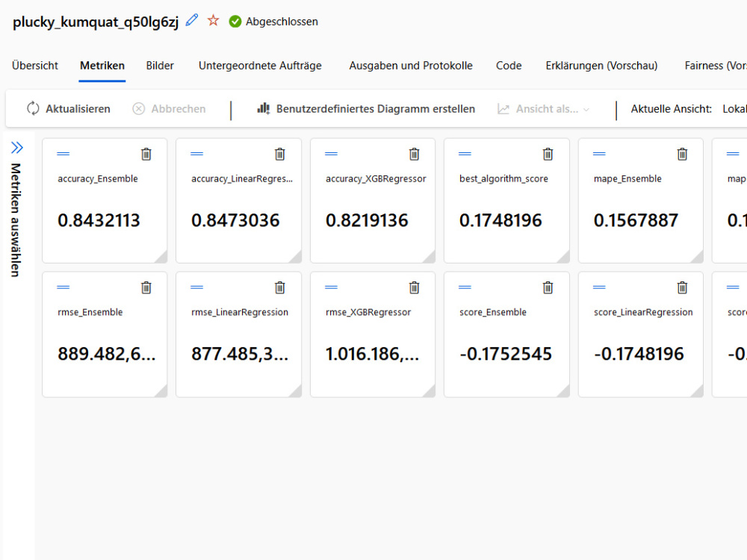Screen dimensions: 747x560
Task: Click the score_Ensemble value -0.1752545
Action: [506, 354]
